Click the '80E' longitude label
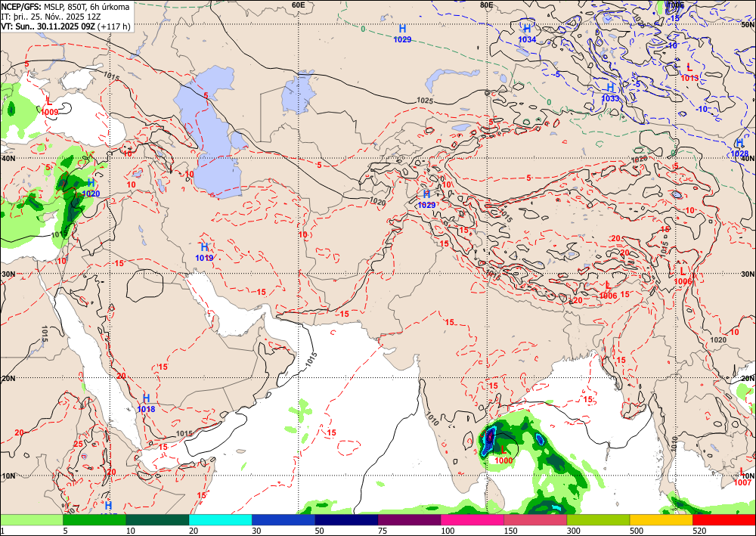Screen dimensions: 756x536 click(x=486, y=5)
